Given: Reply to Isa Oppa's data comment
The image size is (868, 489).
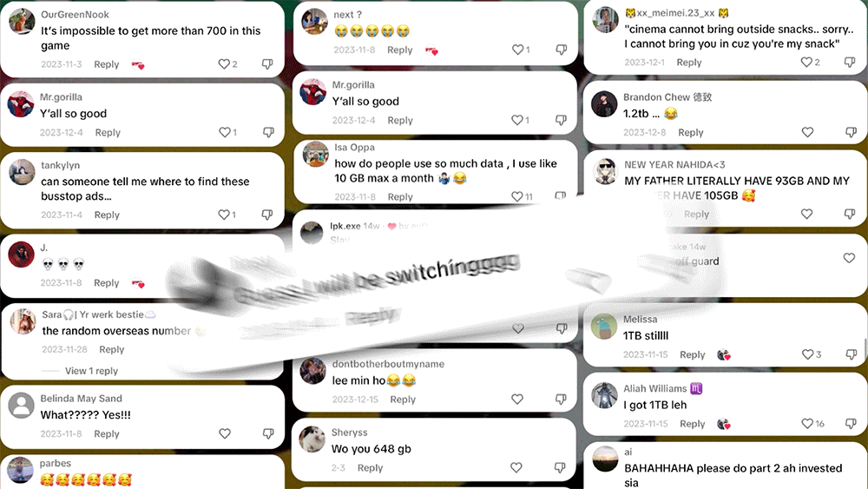Looking at the screenshot, I should tap(400, 196).
